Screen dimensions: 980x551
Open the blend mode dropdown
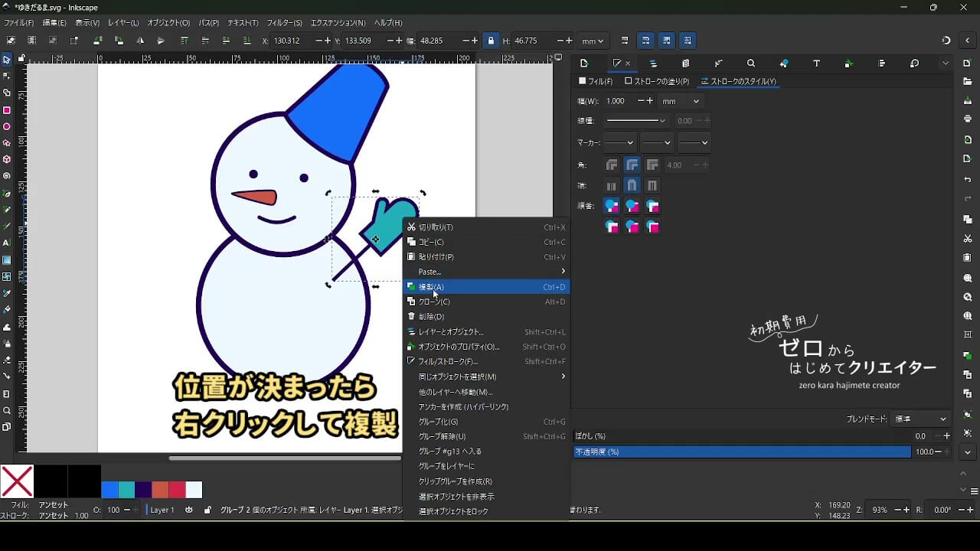click(921, 419)
